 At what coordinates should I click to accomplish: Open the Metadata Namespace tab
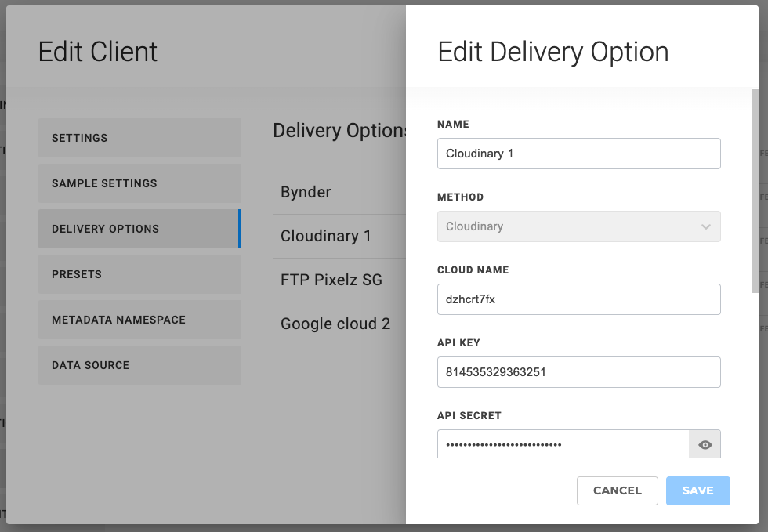click(139, 320)
